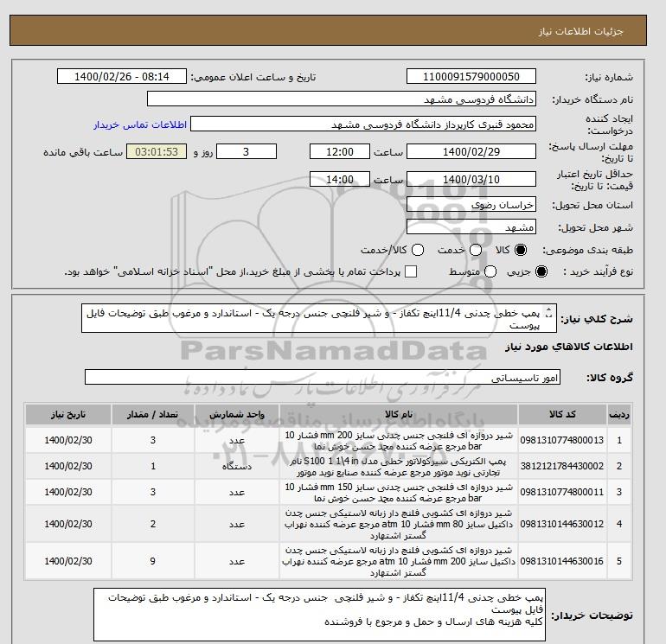
Task: Click the quantity 9 in row 5
Action: tap(153, 561)
